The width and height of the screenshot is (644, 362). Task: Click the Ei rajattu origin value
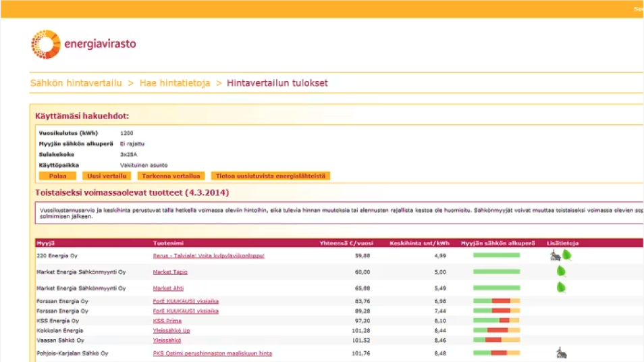tap(132, 144)
